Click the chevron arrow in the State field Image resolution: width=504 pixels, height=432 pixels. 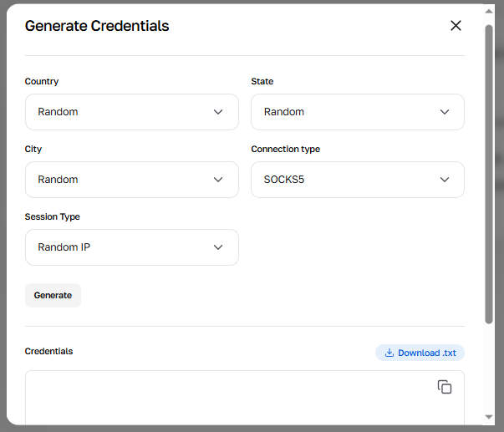pyautogui.click(x=445, y=112)
